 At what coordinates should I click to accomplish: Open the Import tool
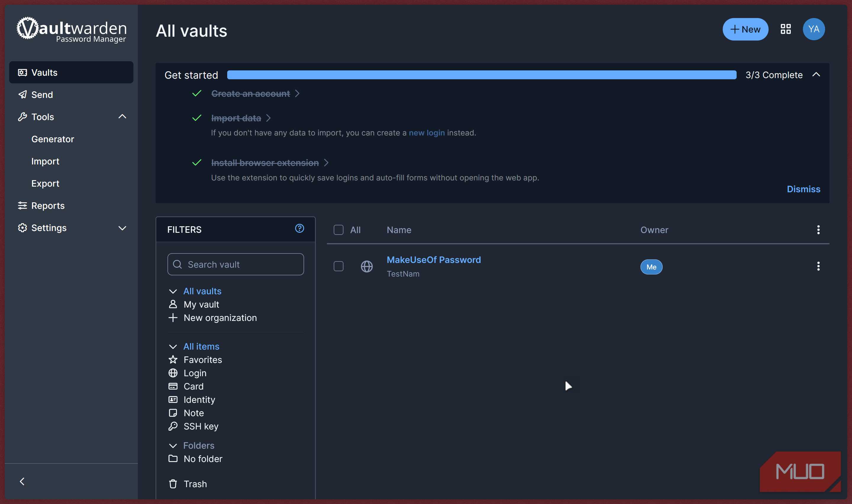point(45,161)
